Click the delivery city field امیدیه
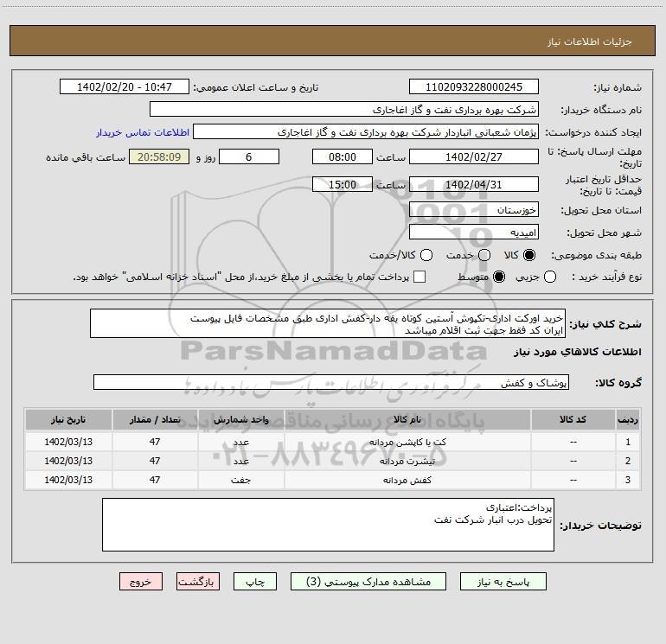666x644 pixels. pos(474,233)
